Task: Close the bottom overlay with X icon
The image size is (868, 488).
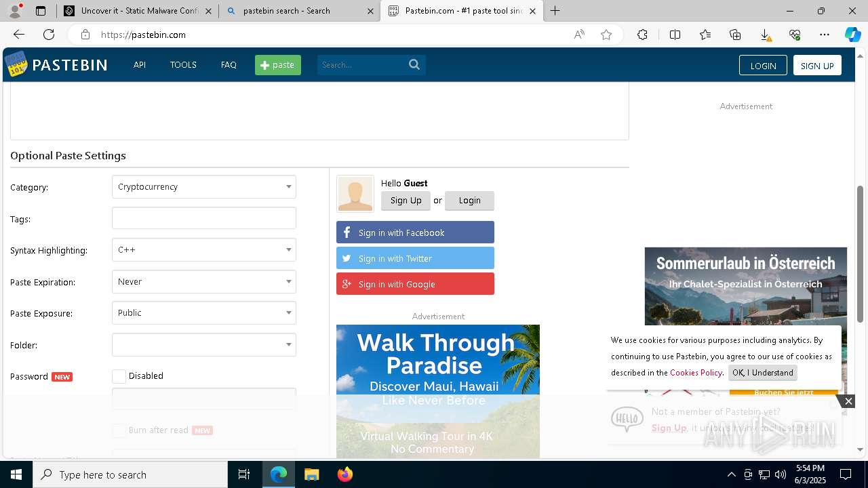Action: coord(848,401)
